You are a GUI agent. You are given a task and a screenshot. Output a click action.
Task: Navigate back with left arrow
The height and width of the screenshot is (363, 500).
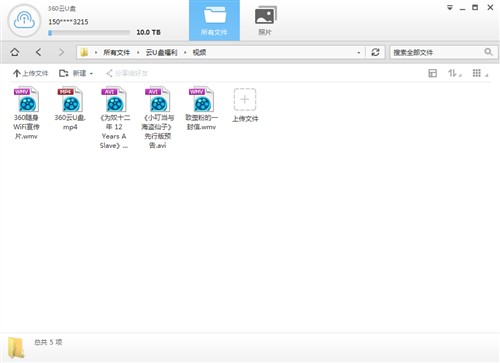[x=38, y=52]
